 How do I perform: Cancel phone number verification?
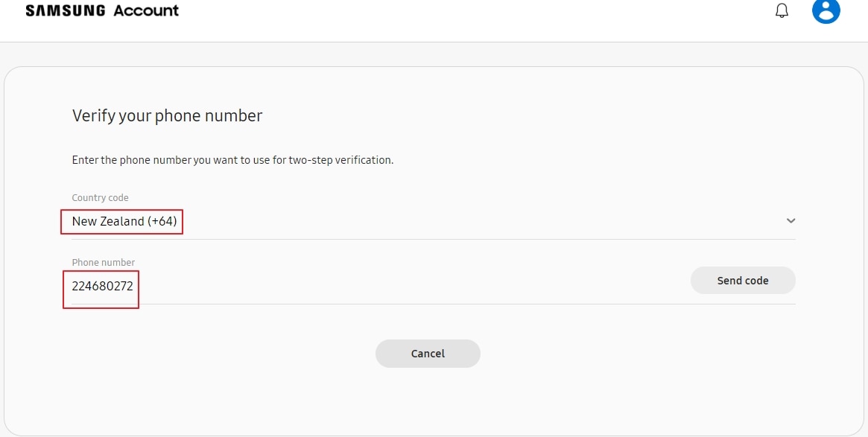(428, 354)
